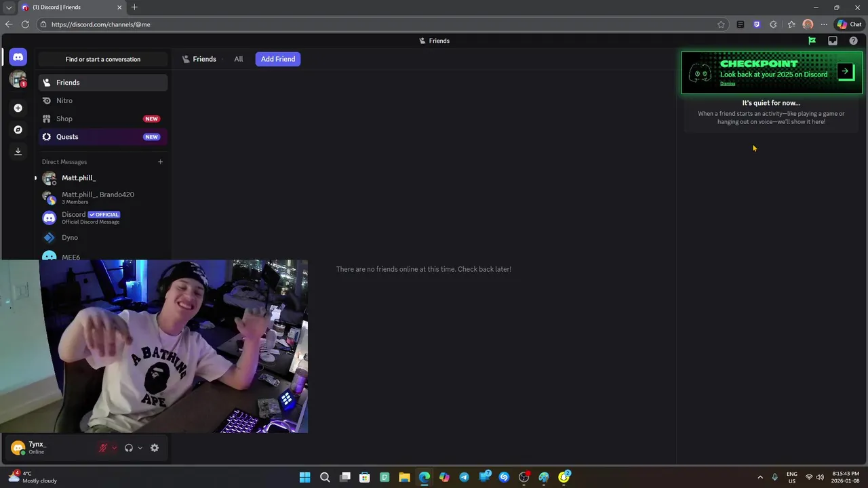Open the Help question mark icon
This screenshot has height=488, width=868.
click(853, 41)
